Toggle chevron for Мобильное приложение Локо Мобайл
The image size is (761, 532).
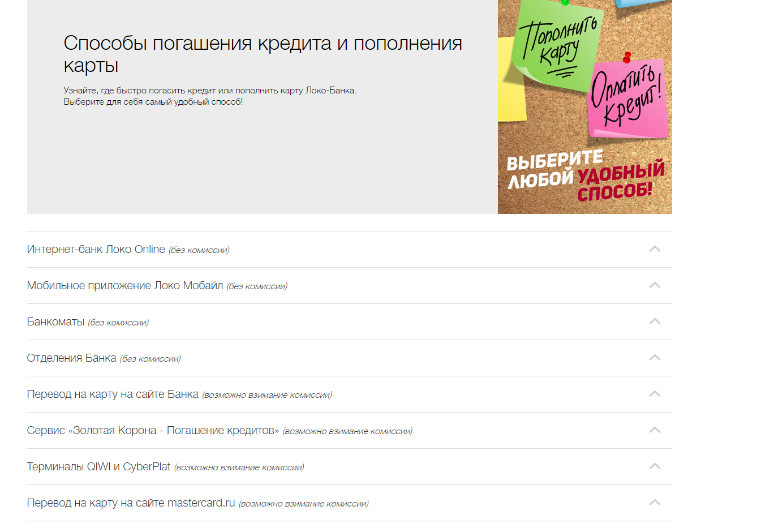[655, 285]
